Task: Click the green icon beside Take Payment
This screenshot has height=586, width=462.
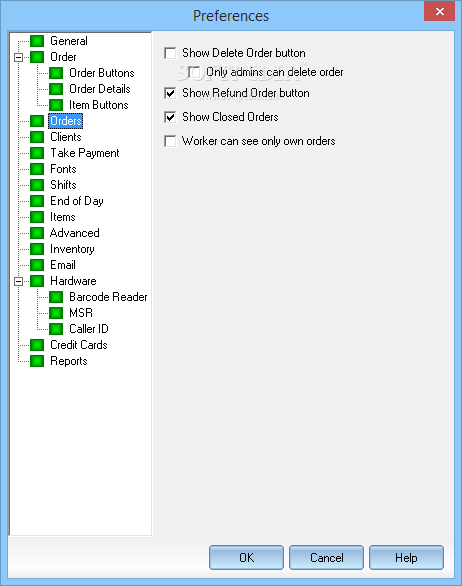Action: (37, 153)
